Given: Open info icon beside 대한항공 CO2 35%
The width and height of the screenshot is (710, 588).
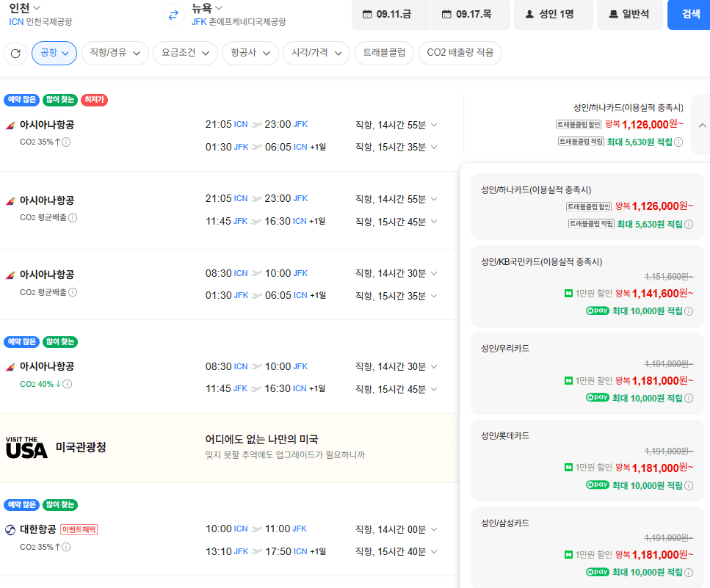Looking at the screenshot, I should pyautogui.click(x=66, y=547).
